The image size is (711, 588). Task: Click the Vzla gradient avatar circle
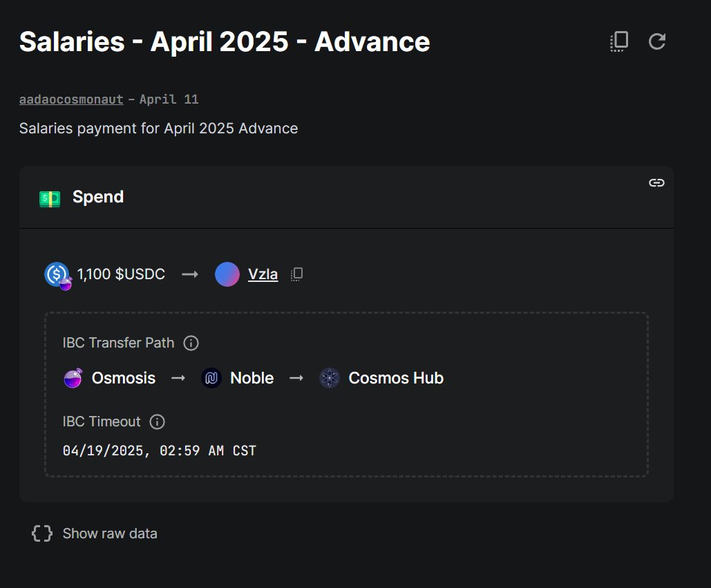tap(227, 274)
